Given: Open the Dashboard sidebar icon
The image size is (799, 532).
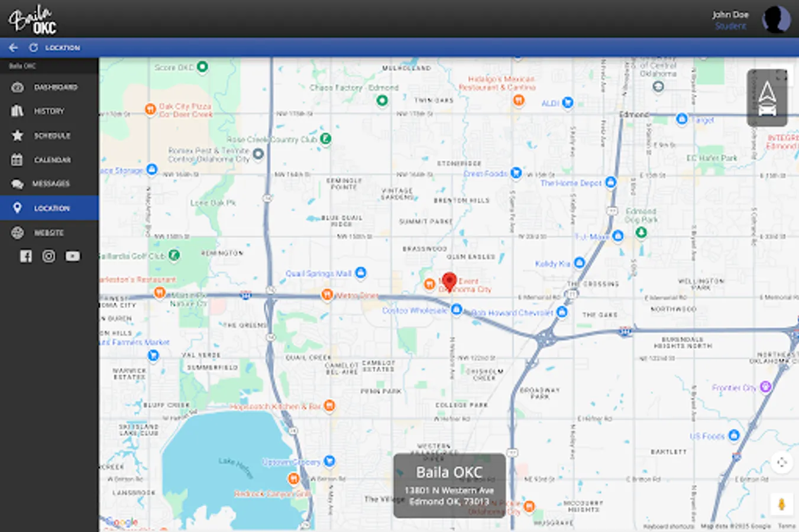Looking at the screenshot, I should pyautogui.click(x=16, y=87).
